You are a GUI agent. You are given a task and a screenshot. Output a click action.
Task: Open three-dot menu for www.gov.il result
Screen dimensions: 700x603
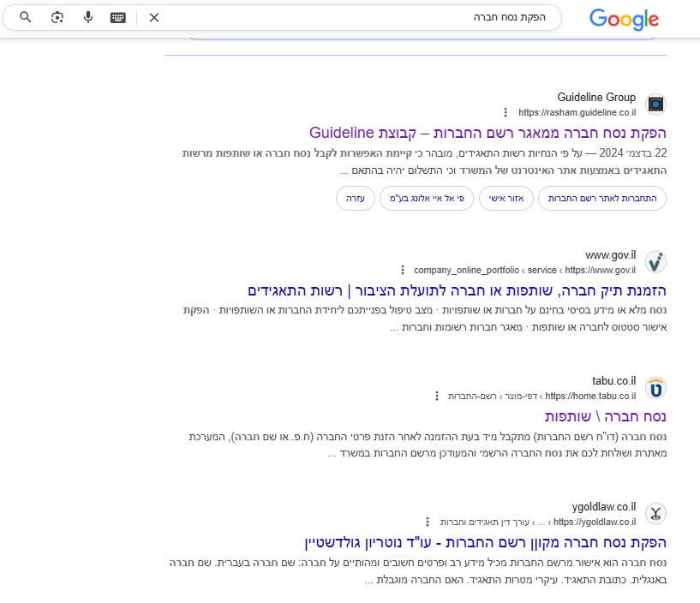[x=403, y=270]
